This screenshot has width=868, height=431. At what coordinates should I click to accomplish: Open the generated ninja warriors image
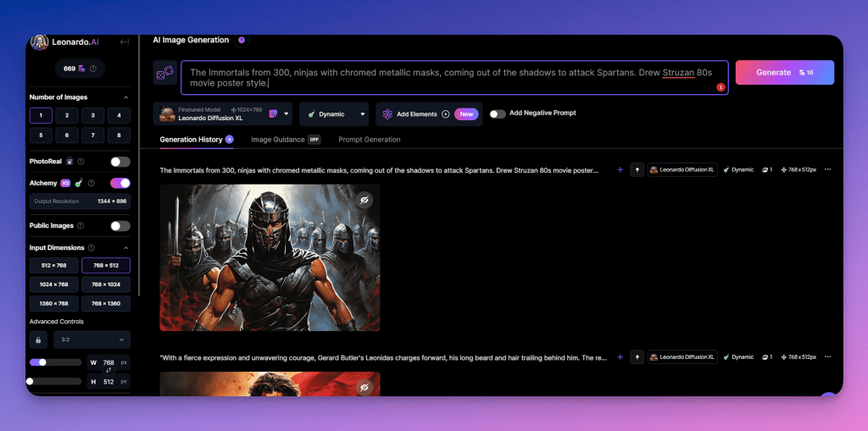click(x=270, y=257)
